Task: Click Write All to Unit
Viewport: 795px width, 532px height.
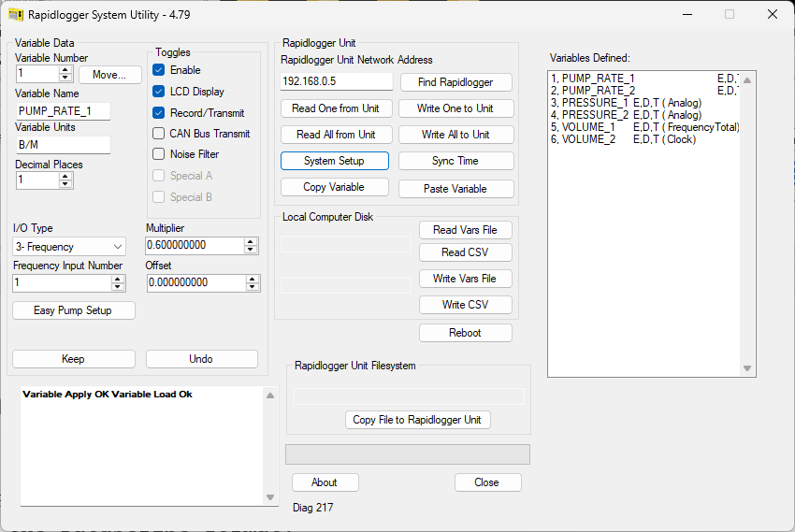Action: click(455, 135)
